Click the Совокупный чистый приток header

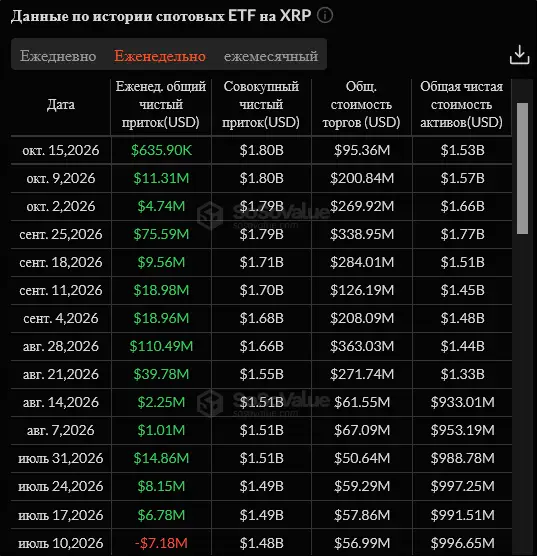pos(261,104)
